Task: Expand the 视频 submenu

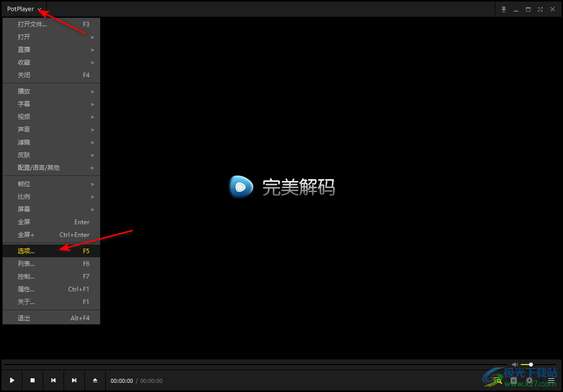Action: (x=51, y=117)
